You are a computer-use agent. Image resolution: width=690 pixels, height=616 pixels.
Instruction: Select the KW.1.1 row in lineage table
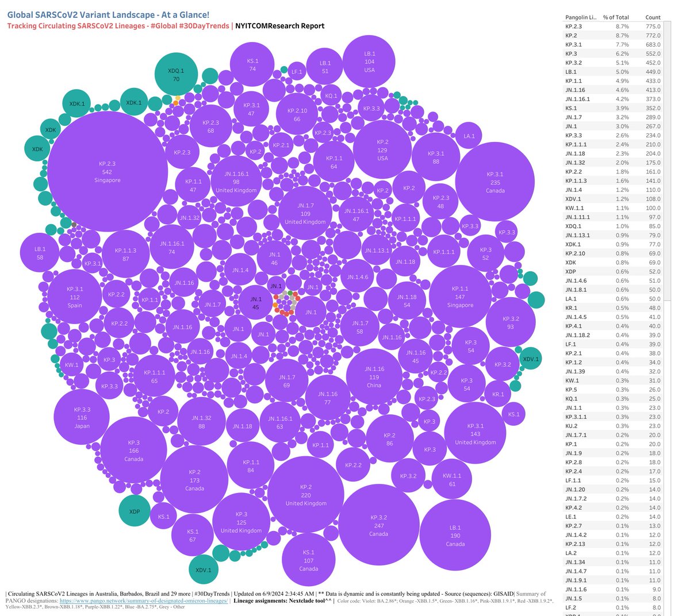pyautogui.click(x=612, y=208)
